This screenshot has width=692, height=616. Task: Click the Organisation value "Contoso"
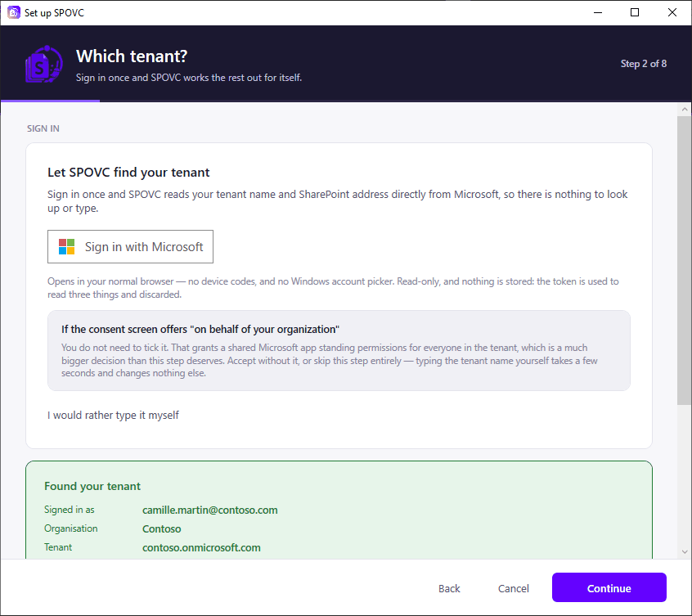161,528
